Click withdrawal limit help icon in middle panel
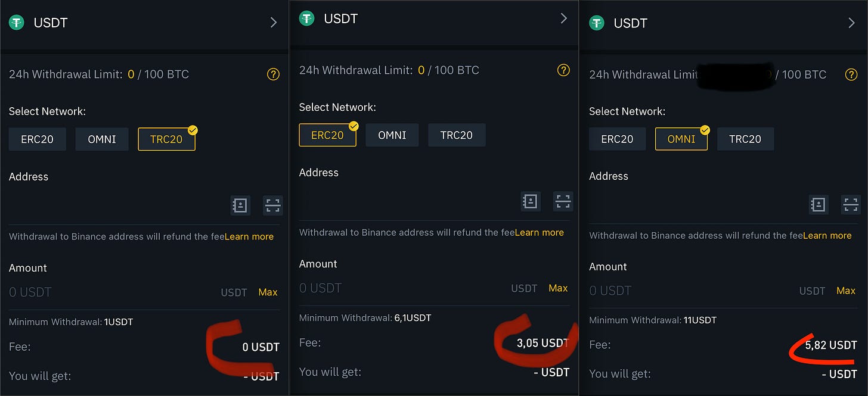The width and height of the screenshot is (868, 396). click(x=563, y=70)
